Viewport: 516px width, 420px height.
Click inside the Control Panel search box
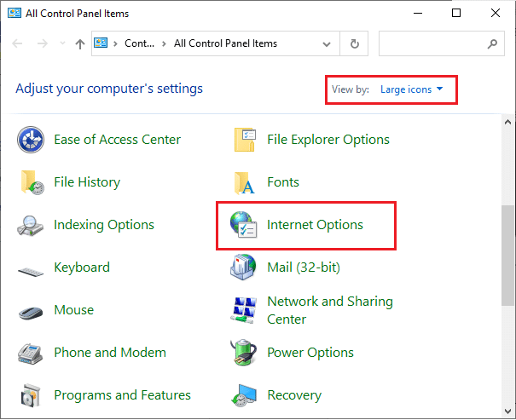(431, 43)
